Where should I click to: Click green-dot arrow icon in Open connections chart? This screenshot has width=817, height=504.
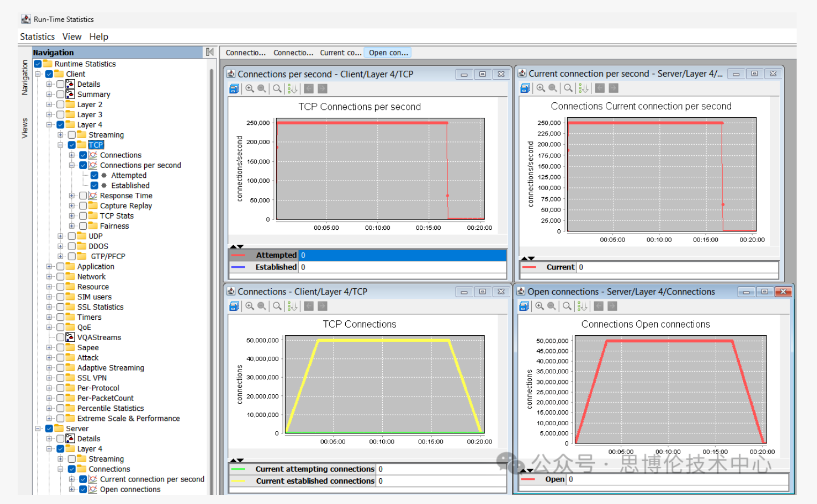coord(583,306)
